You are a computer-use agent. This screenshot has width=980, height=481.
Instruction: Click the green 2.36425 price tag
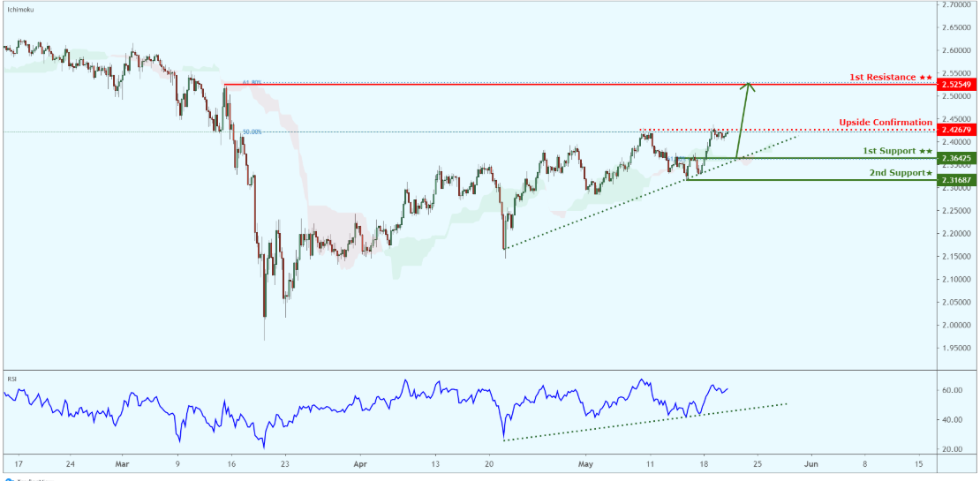pos(959,159)
